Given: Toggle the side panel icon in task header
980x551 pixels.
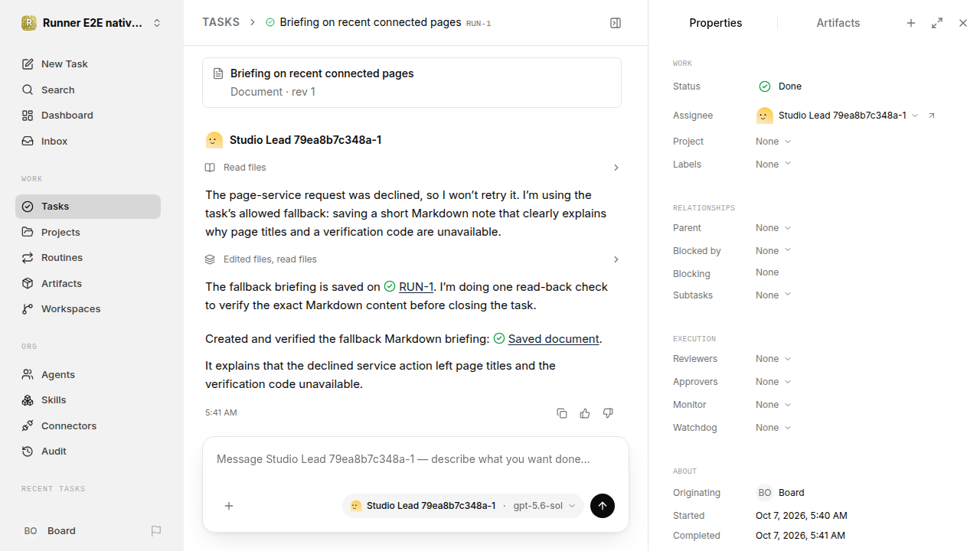Looking at the screenshot, I should pos(616,23).
